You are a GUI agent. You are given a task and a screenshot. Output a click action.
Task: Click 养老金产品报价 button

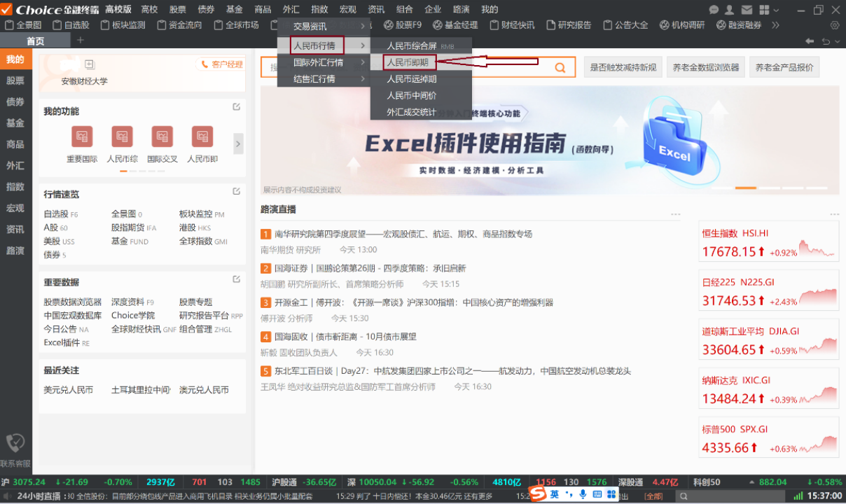(x=784, y=68)
